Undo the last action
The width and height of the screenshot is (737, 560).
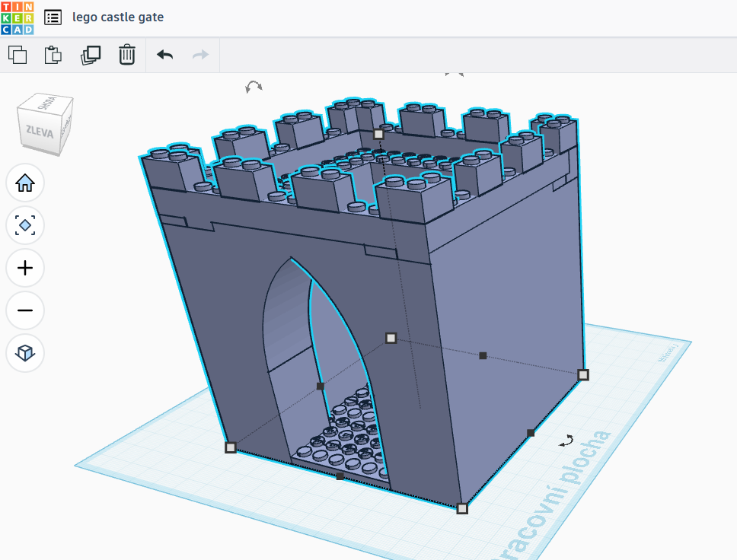coord(165,55)
